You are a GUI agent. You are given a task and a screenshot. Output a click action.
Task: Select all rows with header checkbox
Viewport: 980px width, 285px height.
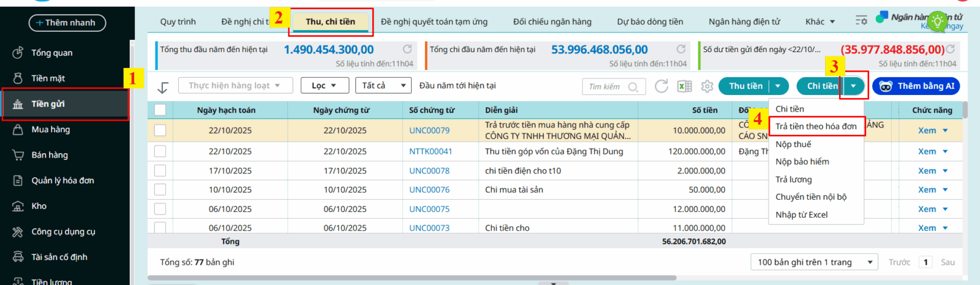pos(160,110)
